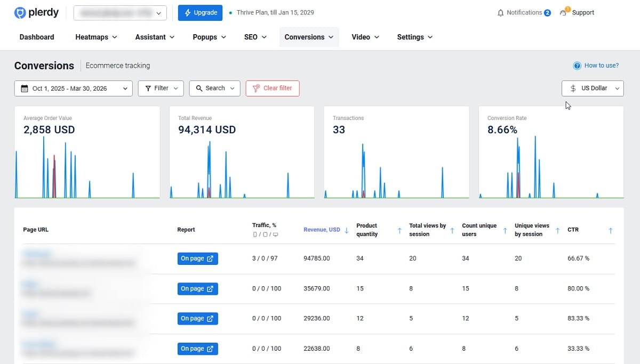
Task: Click the magnifier icon on the Search button
Action: pos(200,88)
